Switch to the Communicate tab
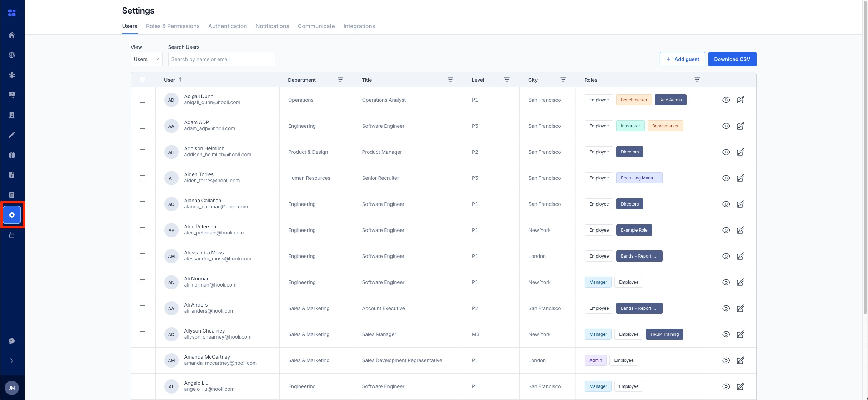This screenshot has width=868, height=400. pyautogui.click(x=316, y=26)
